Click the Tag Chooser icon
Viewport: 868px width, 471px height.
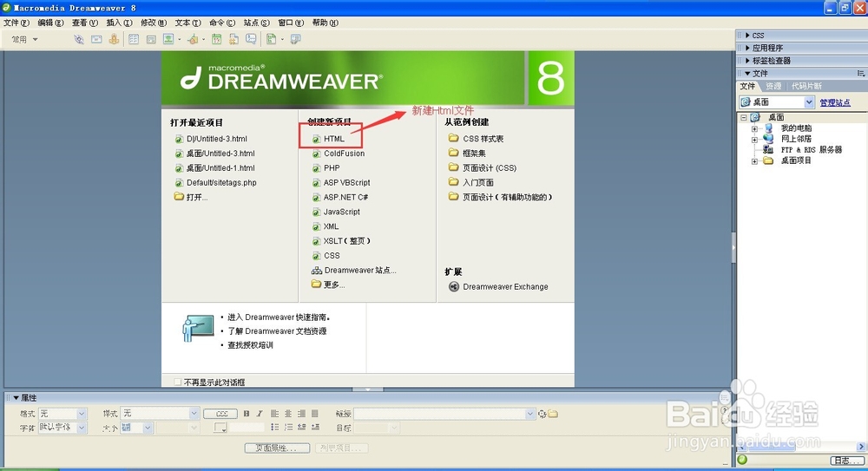(296, 39)
